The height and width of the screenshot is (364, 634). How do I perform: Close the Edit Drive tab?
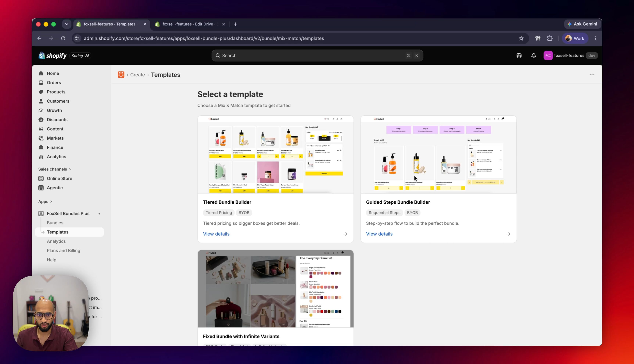tap(223, 24)
